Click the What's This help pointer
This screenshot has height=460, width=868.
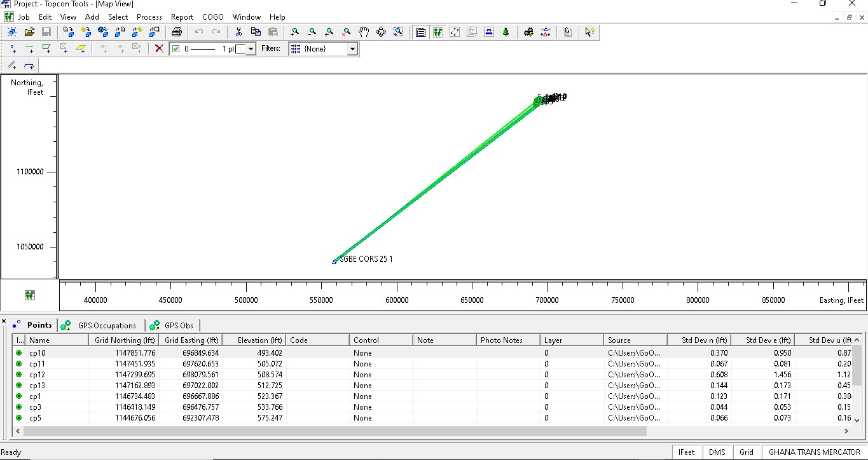pyautogui.click(x=590, y=32)
